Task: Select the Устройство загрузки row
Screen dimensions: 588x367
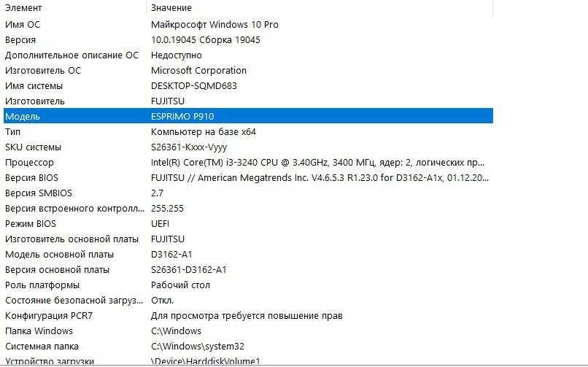Action: pos(248,360)
